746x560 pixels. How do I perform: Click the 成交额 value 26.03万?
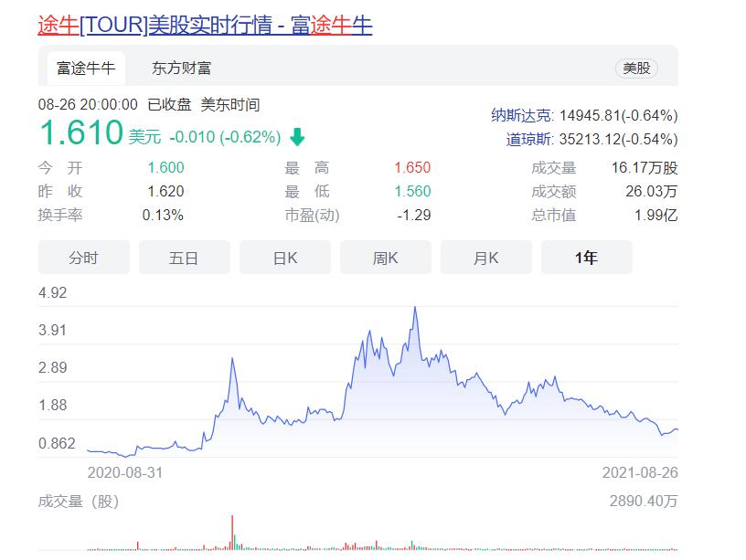pos(651,191)
